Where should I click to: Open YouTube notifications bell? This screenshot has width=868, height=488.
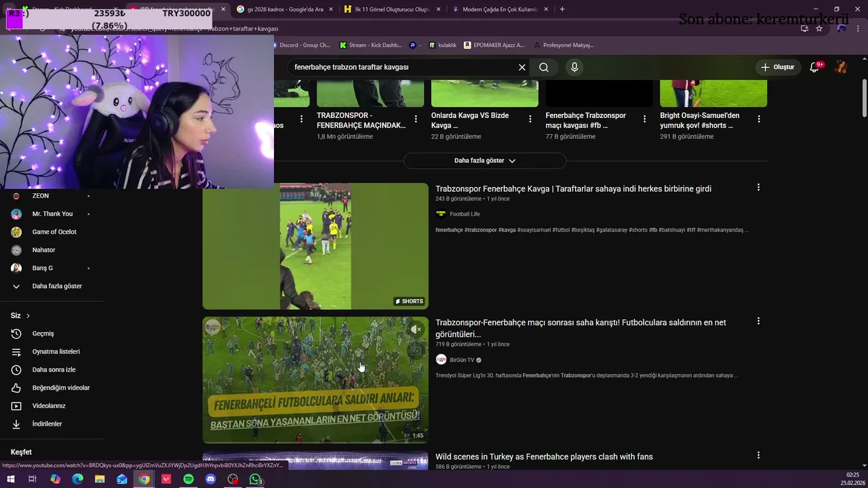pyautogui.click(x=815, y=67)
